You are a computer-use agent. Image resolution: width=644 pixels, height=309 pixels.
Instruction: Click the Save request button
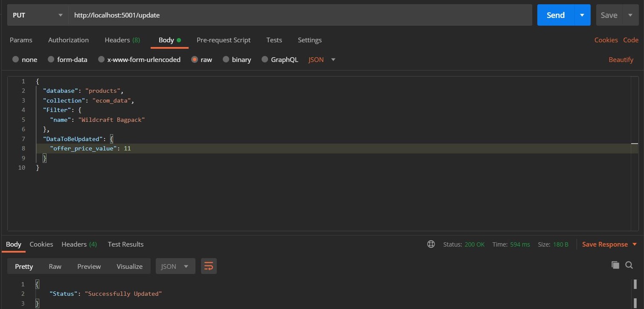tap(609, 15)
